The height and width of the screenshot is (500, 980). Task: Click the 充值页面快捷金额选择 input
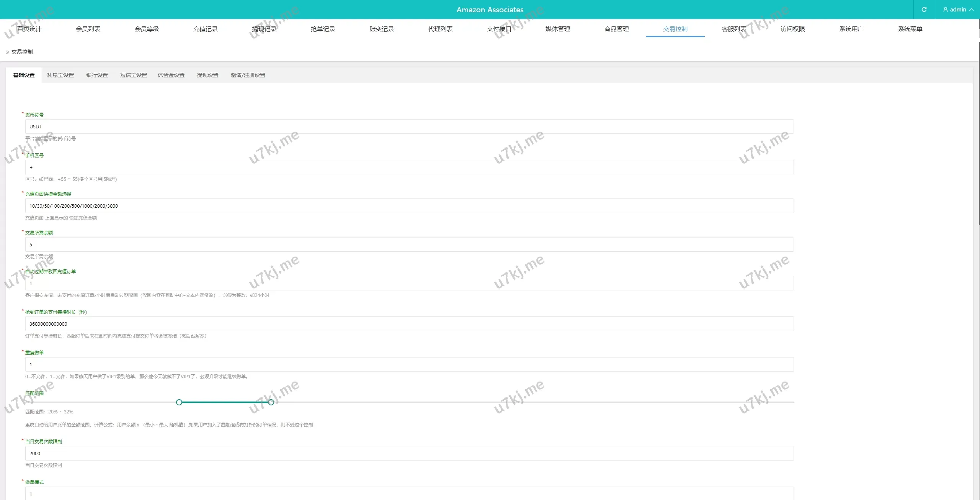tap(409, 206)
